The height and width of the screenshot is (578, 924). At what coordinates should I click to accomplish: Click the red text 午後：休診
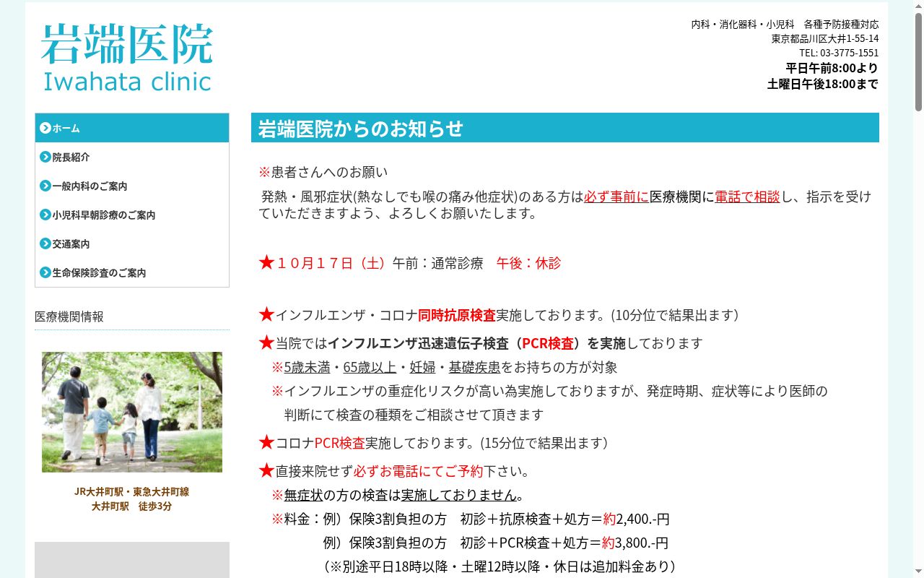pos(528,263)
